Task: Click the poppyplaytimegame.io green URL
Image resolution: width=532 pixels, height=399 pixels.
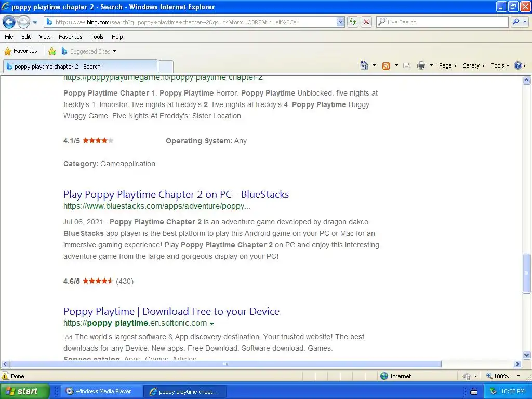Action: (163, 78)
